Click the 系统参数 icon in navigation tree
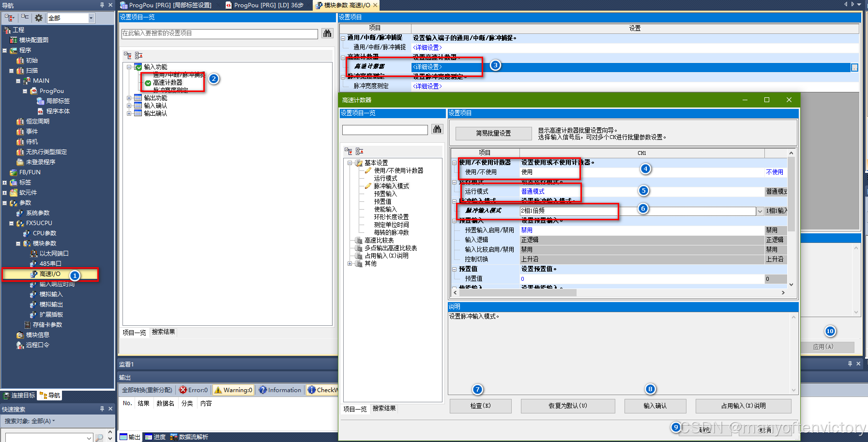The image size is (868, 442). pos(20,213)
